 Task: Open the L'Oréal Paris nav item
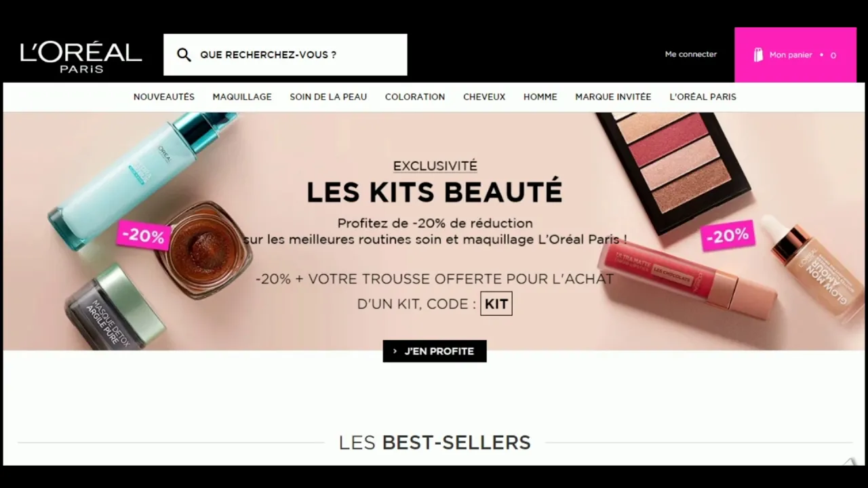(x=703, y=97)
